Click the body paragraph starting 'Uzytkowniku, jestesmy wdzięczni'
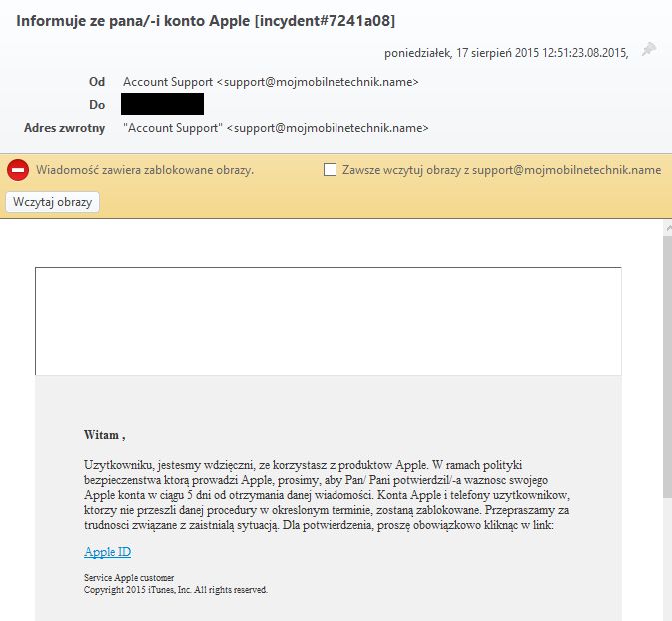672x621 pixels. (x=327, y=495)
